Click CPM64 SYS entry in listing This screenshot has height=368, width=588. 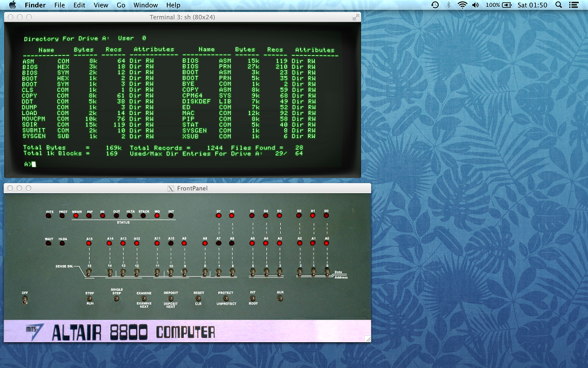[207, 95]
